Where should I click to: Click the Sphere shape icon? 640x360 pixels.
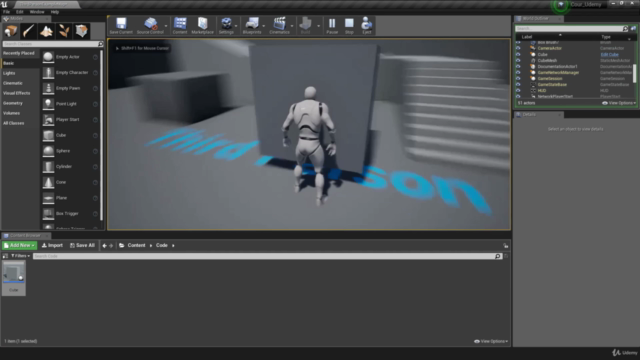(x=48, y=151)
